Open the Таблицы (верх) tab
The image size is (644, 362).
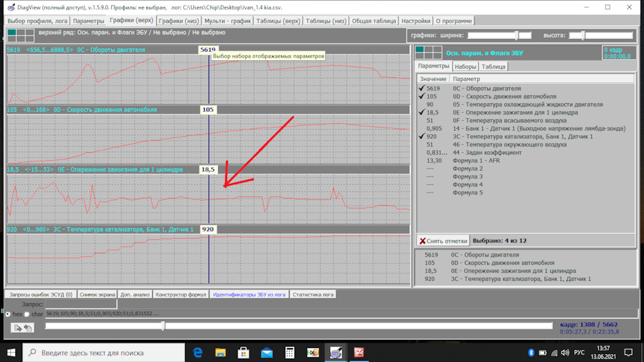pos(278,21)
